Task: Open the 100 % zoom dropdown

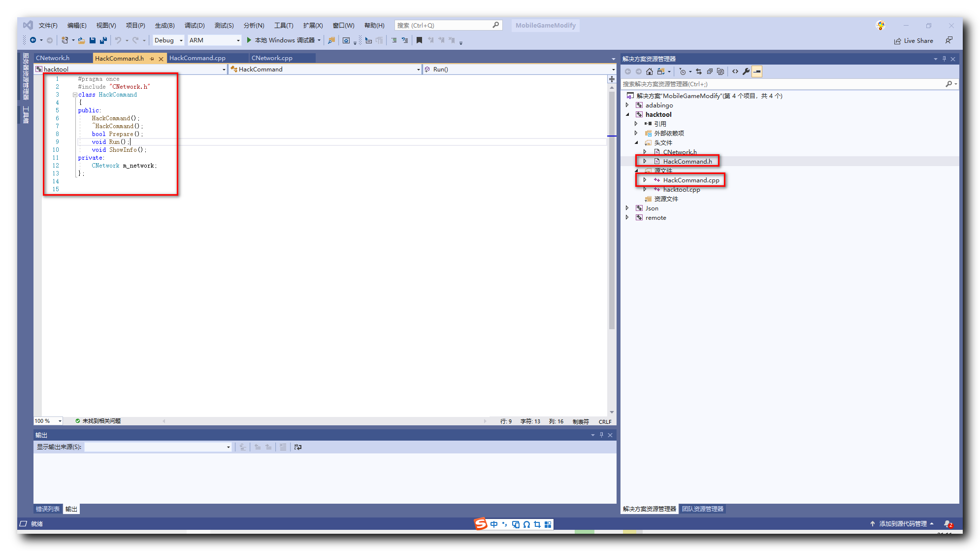Action: click(48, 421)
